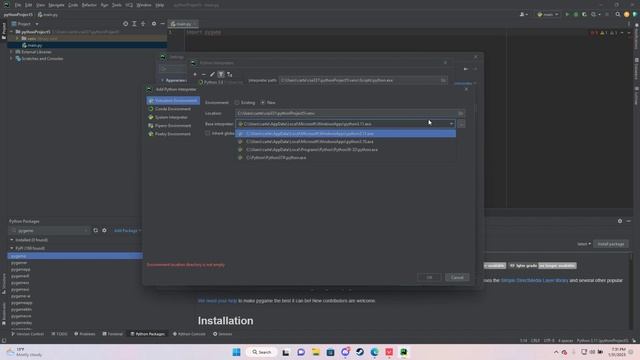This screenshot has width=640, height=360.
Task: Click Collapse All icon in Project panel
Action: [143, 24]
